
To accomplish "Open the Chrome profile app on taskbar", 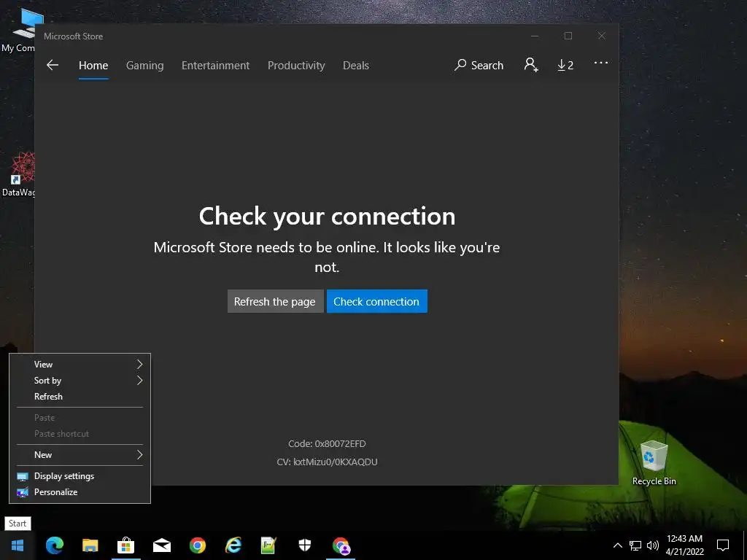I will (x=341, y=545).
